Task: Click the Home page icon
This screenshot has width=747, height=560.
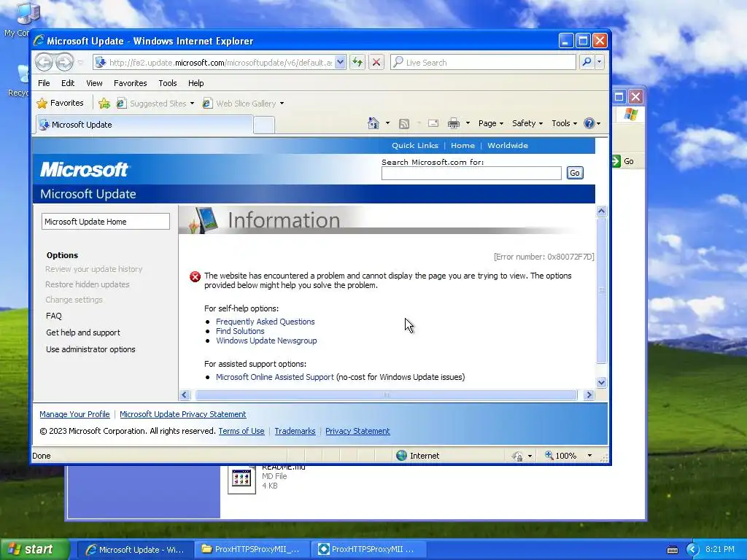Action: tap(373, 123)
